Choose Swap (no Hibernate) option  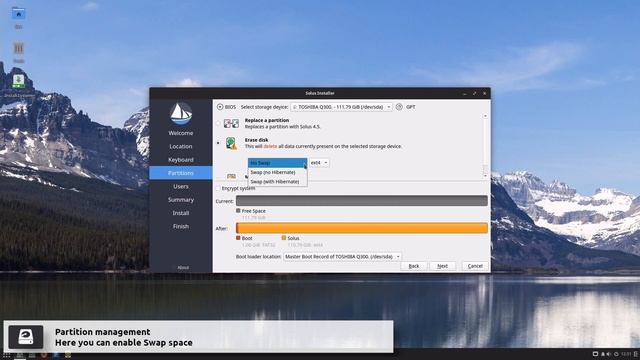pos(278,172)
